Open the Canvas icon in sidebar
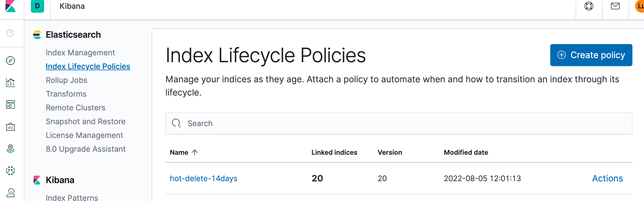The image size is (644, 201). pos(10,127)
